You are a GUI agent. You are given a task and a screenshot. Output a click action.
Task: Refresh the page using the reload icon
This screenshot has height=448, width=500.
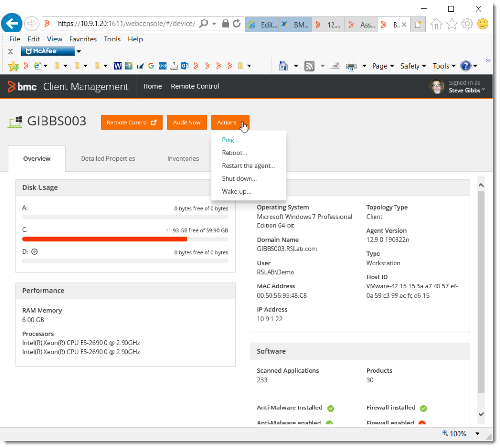tap(237, 23)
